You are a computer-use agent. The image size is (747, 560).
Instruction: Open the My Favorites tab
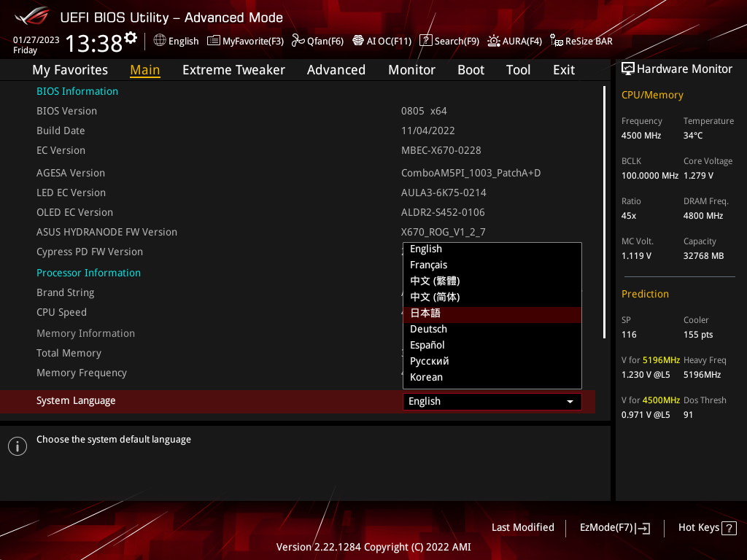[x=70, y=70]
